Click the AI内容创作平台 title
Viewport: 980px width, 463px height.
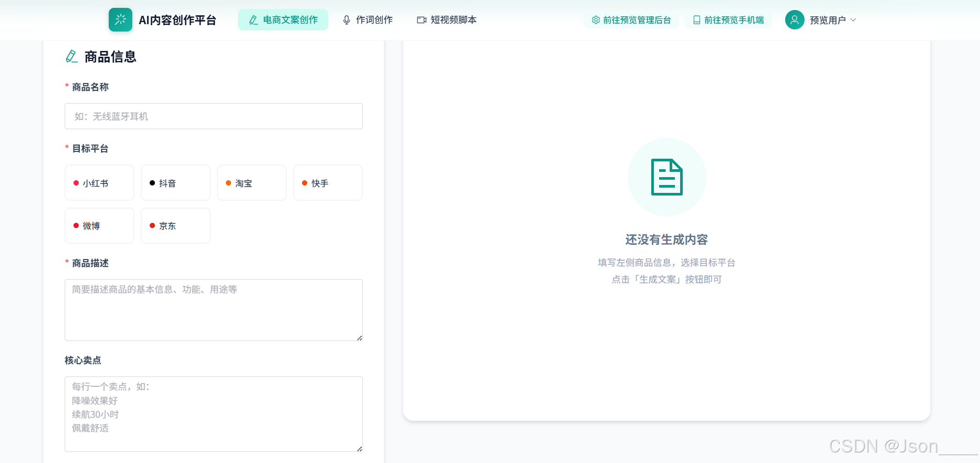tap(178, 20)
